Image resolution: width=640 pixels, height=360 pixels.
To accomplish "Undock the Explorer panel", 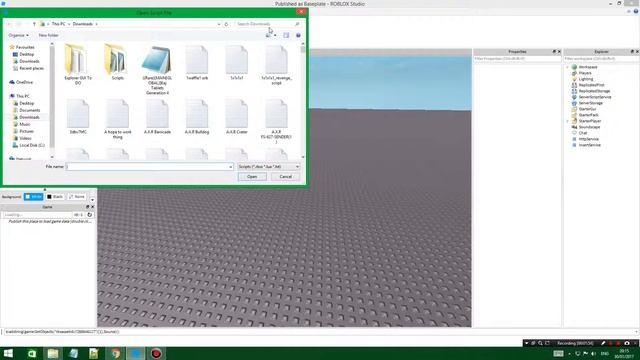I will 632,52.
